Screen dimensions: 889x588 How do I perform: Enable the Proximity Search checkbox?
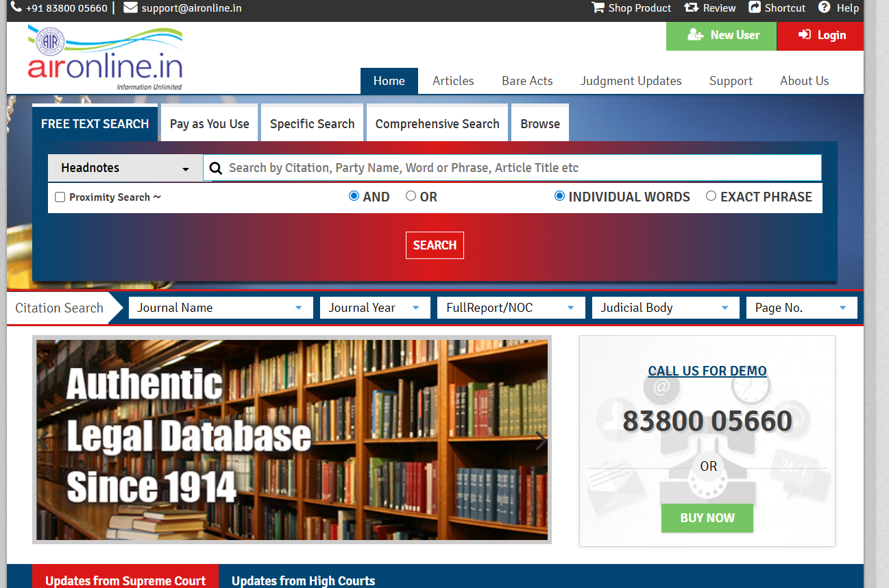[60, 197]
